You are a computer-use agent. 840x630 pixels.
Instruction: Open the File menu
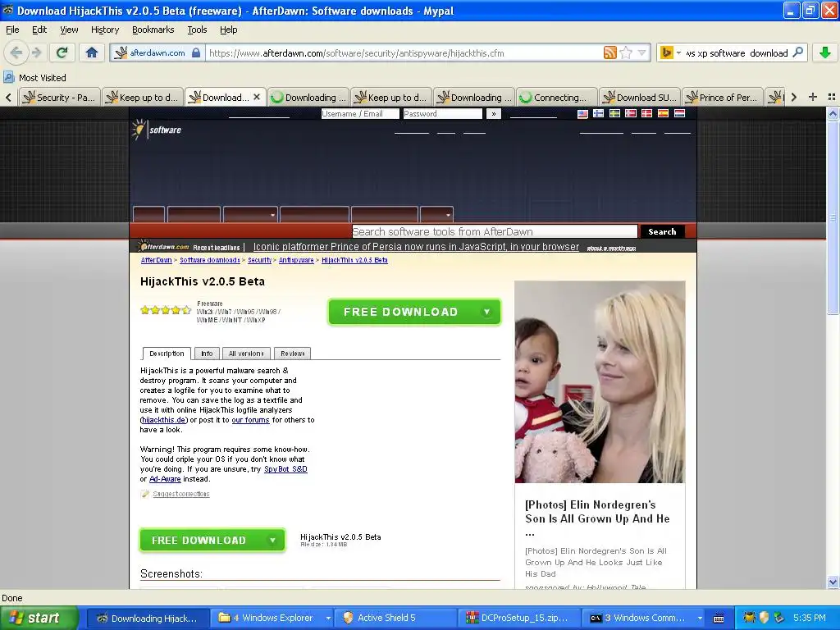pyautogui.click(x=12, y=30)
